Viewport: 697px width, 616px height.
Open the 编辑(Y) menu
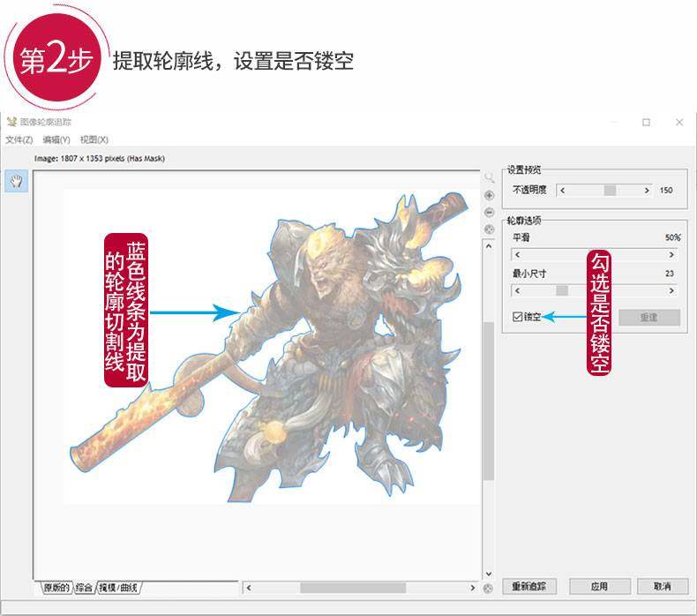tap(56, 139)
